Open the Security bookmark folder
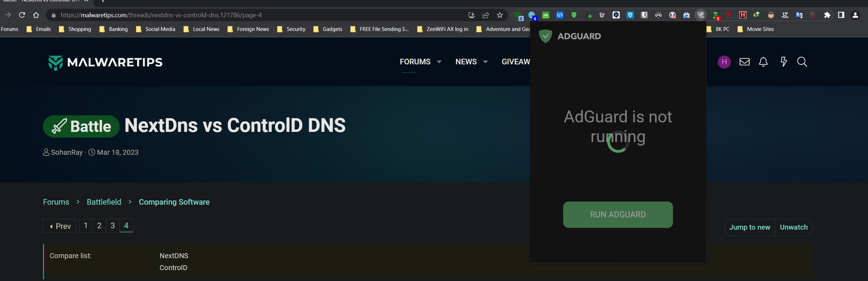Screen dimensions: 868x281 click(291, 29)
